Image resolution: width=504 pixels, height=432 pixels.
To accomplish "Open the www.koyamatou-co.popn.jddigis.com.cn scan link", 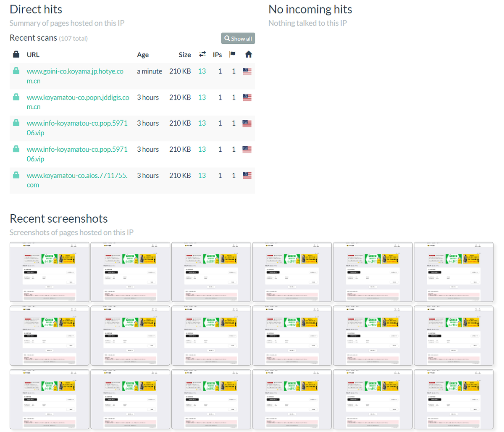I will pyautogui.click(x=78, y=102).
